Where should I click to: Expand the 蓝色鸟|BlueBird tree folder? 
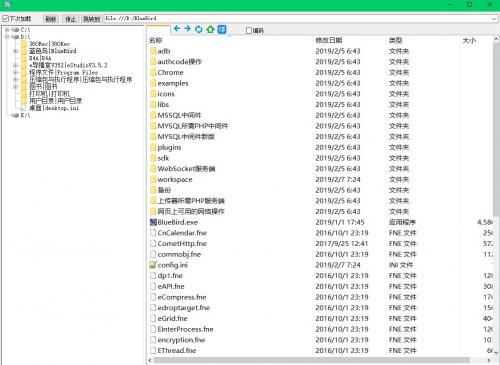tap(15, 51)
